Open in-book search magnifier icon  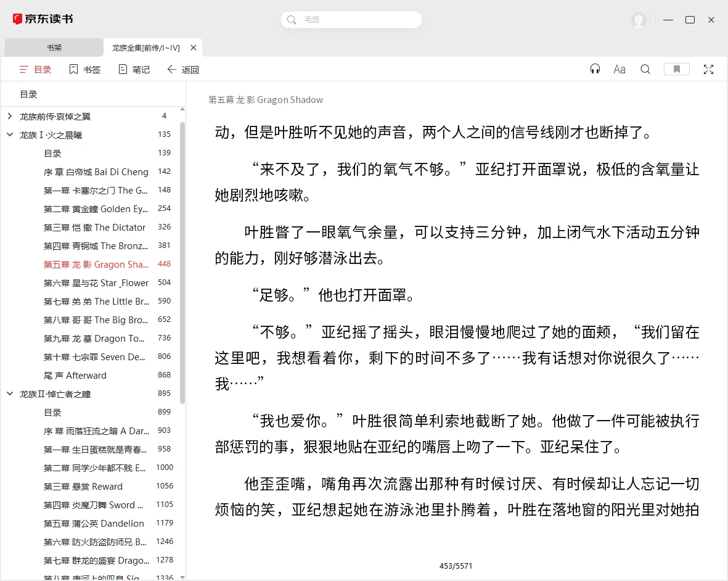[645, 69]
